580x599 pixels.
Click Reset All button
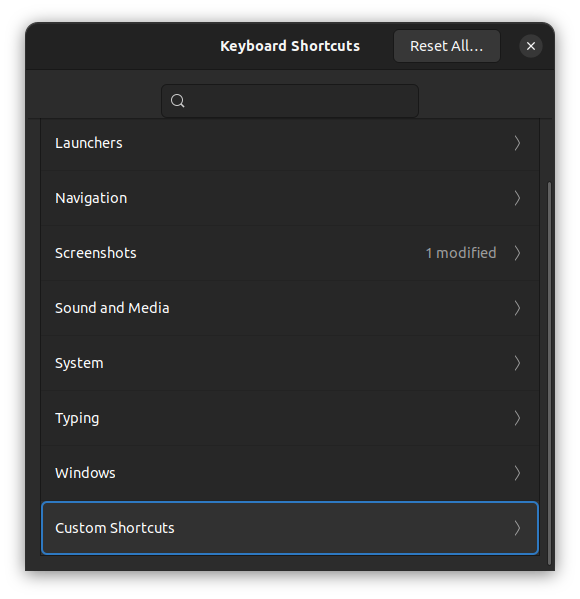tap(447, 46)
